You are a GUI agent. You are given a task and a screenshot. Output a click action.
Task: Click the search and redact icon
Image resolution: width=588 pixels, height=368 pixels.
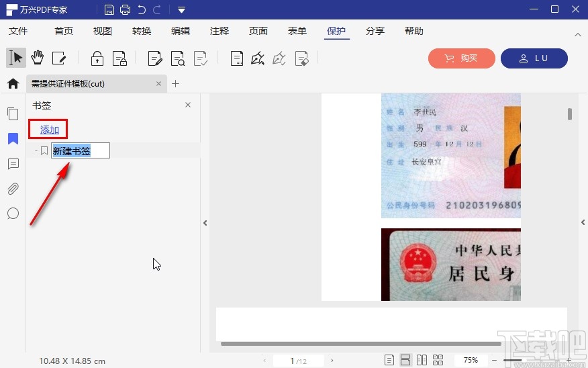click(178, 58)
